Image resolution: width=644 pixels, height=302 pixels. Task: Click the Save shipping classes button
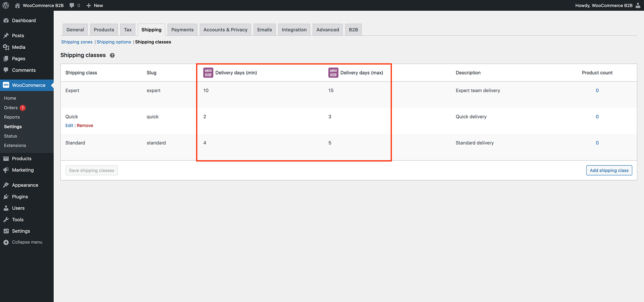pos(92,170)
